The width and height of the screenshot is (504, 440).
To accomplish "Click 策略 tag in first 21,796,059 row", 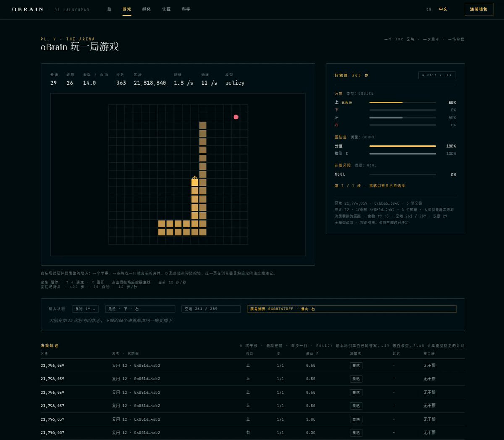I will point(356,366).
